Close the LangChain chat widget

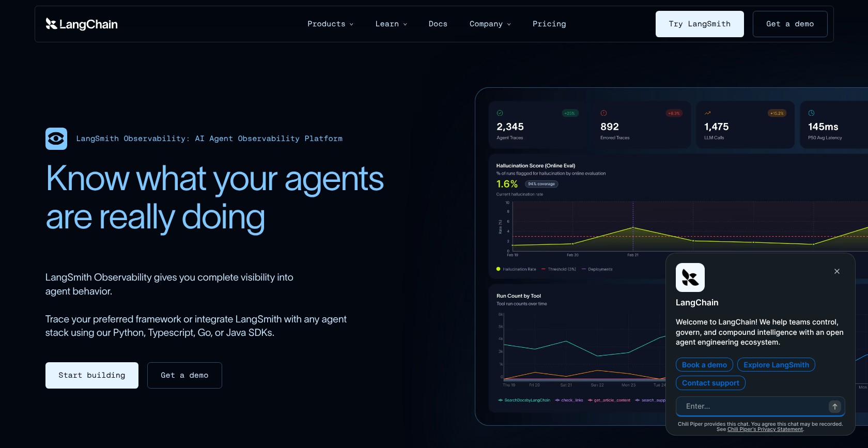pos(837,271)
